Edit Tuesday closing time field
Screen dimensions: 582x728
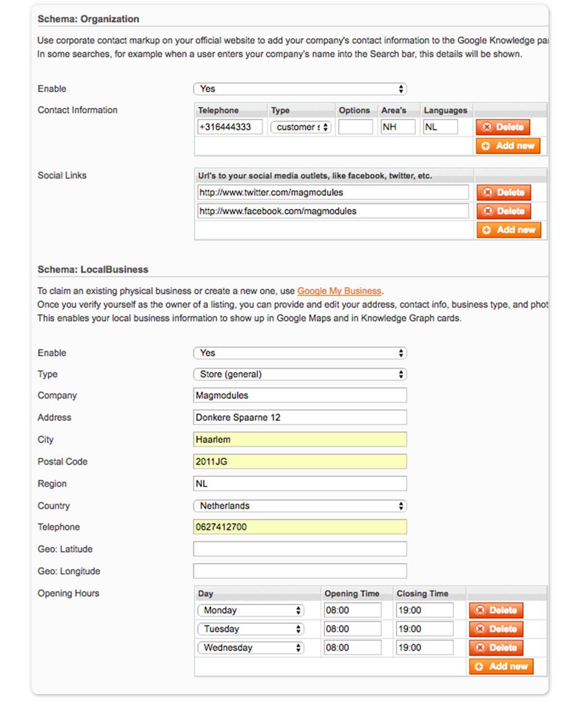pos(424,629)
